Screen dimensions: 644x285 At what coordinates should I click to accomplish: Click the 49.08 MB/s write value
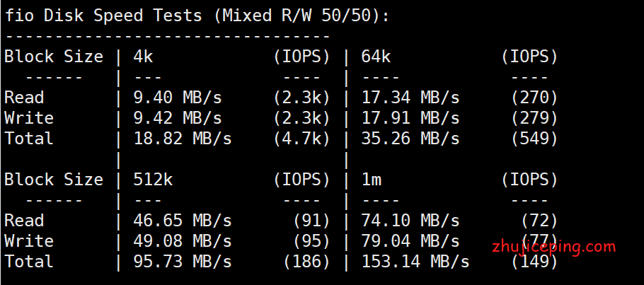(x=183, y=241)
